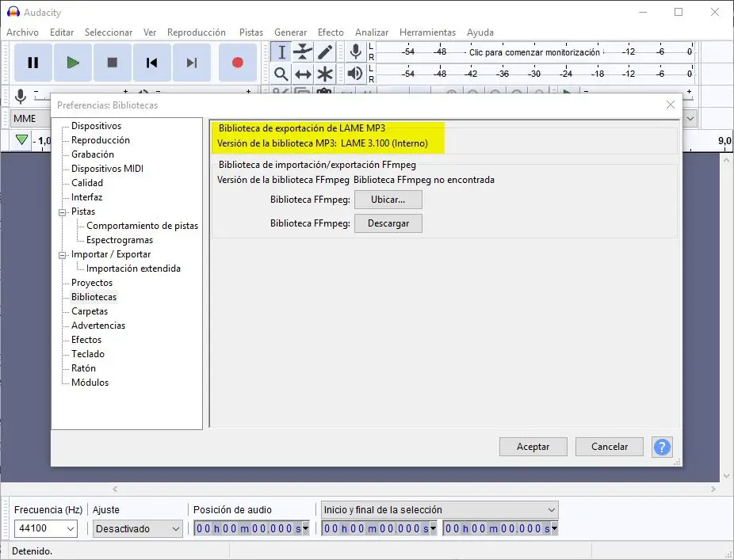The width and height of the screenshot is (734, 560).
Task: Collapse the Pistas tree node
Action: [x=63, y=212]
